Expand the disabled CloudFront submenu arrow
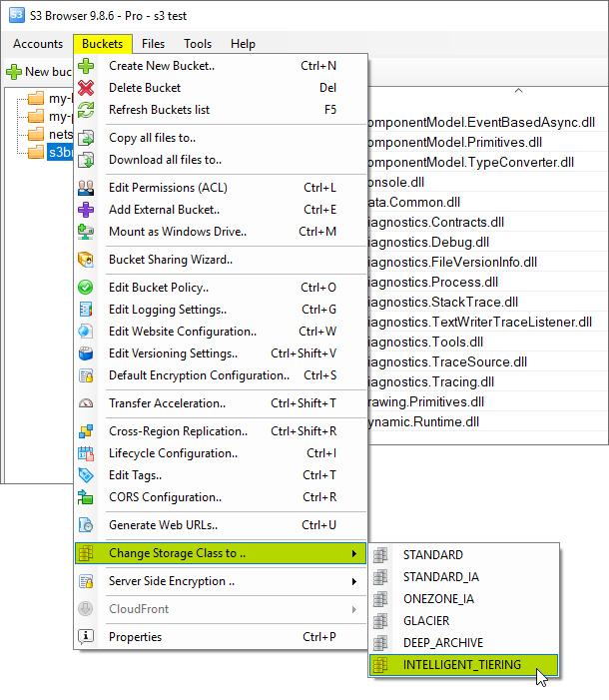609x700 pixels. pyautogui.click(x=354, y=609)
